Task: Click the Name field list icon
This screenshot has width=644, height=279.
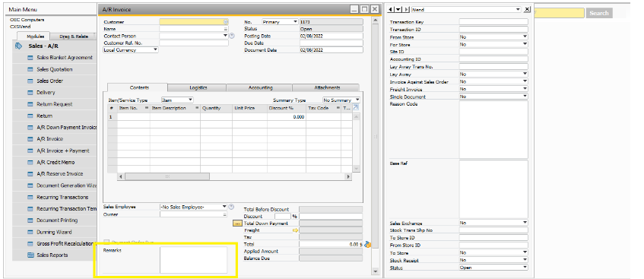Action: pyautogui.click(x=226, y=29)
